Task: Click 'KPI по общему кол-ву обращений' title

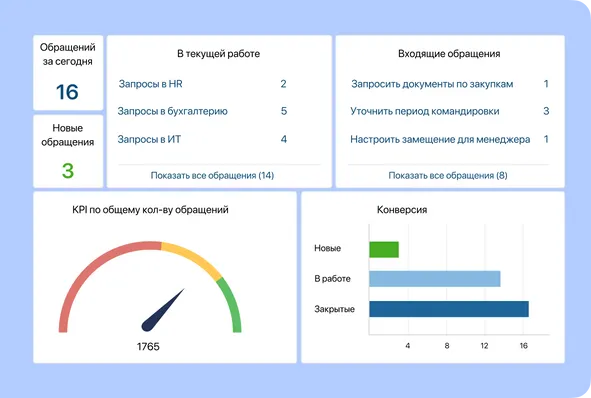Action: pos(150,210)
